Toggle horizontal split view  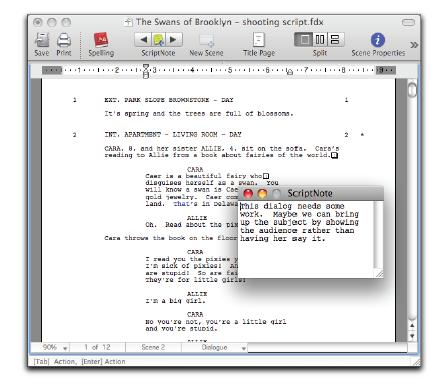336,40
